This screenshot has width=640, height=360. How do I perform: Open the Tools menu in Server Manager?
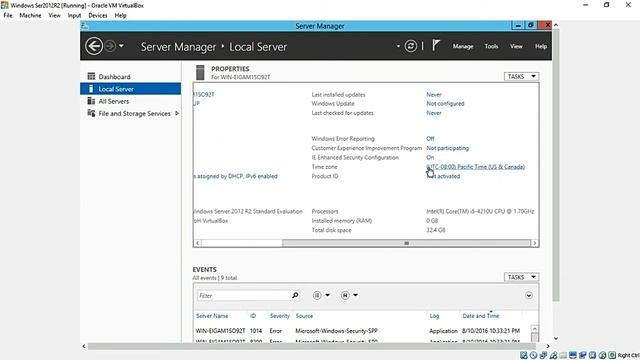pos(491,46)
